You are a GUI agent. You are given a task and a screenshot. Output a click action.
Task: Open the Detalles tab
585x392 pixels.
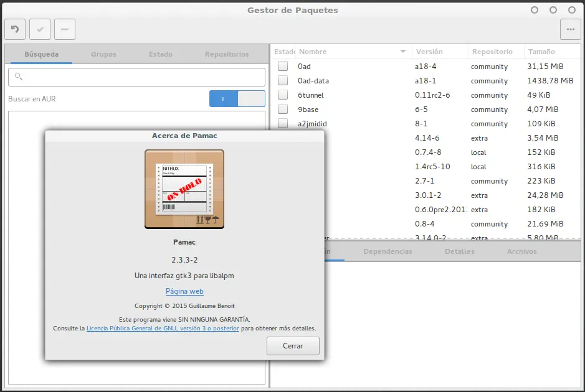(x=459, y=251)
